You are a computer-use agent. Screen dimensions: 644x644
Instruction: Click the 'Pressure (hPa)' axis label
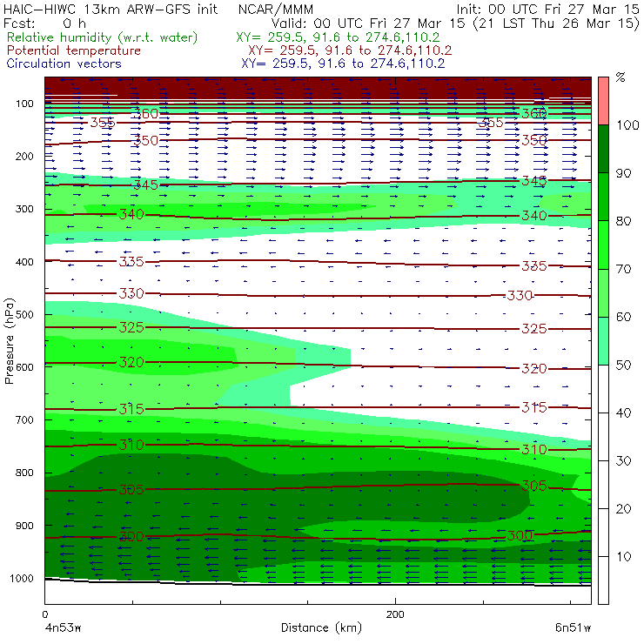pyautogui.click(x=9, y=341)
